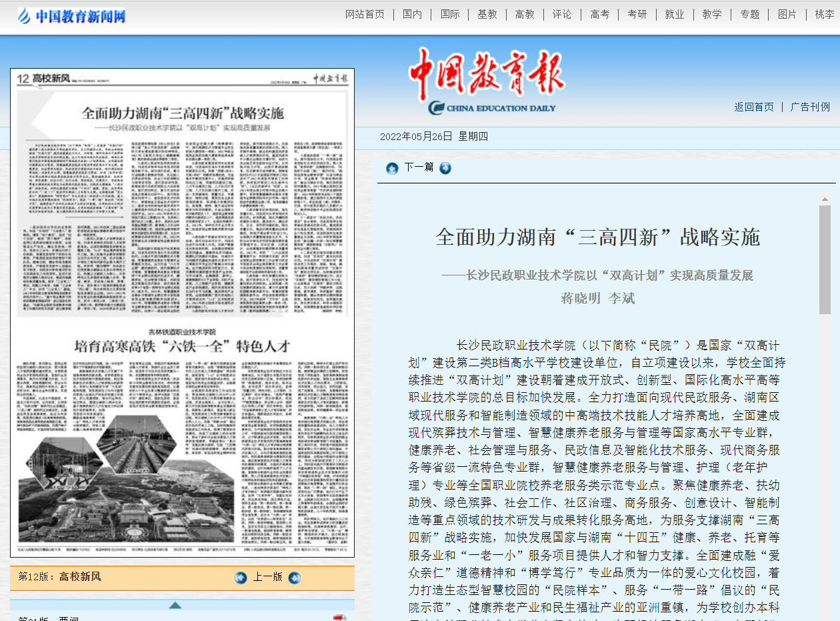Select 评论 in the top menu
Screen dimensions: 840x621
pos(562,14)
